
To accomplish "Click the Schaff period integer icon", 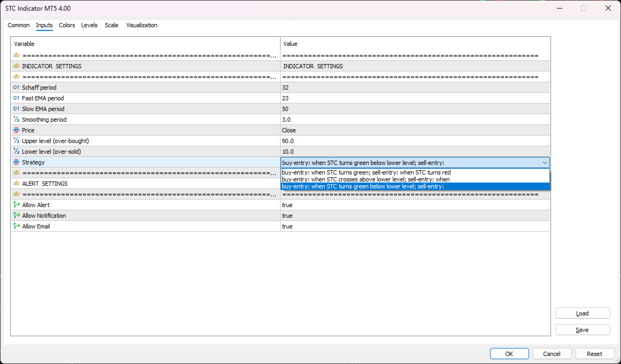I will (16, 88).
